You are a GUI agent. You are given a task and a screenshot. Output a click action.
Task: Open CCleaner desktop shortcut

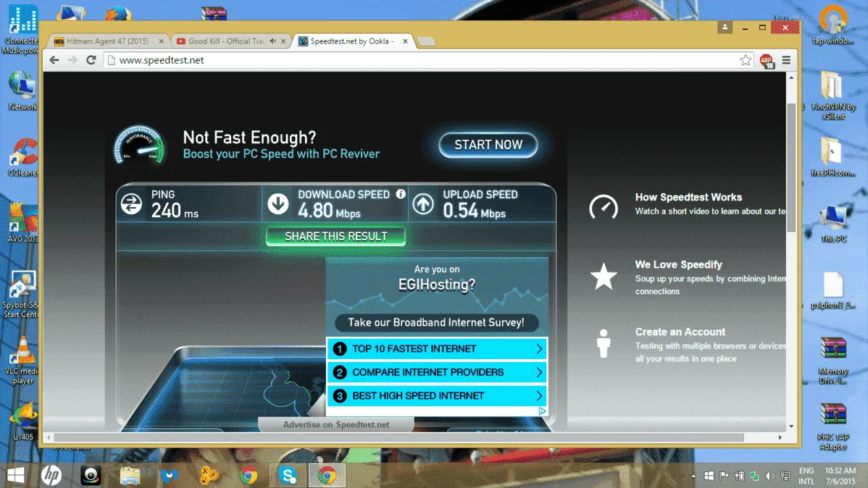(22, 159)
